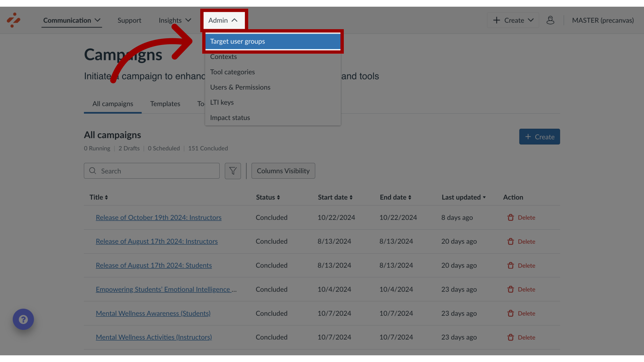Viewport: 644px width, 362px height.
Task: Open the Release of August 17th Instructors link
Action: [157, 242]
